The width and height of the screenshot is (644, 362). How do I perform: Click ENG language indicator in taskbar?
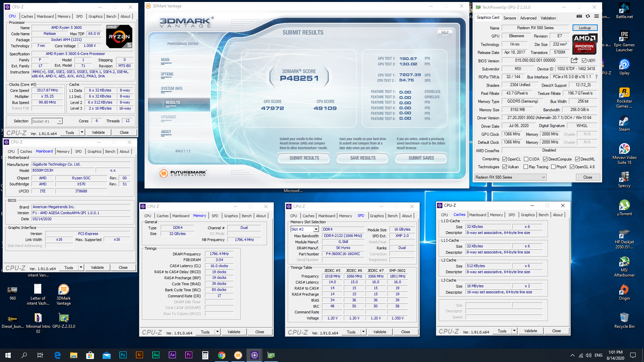point(598,355)
